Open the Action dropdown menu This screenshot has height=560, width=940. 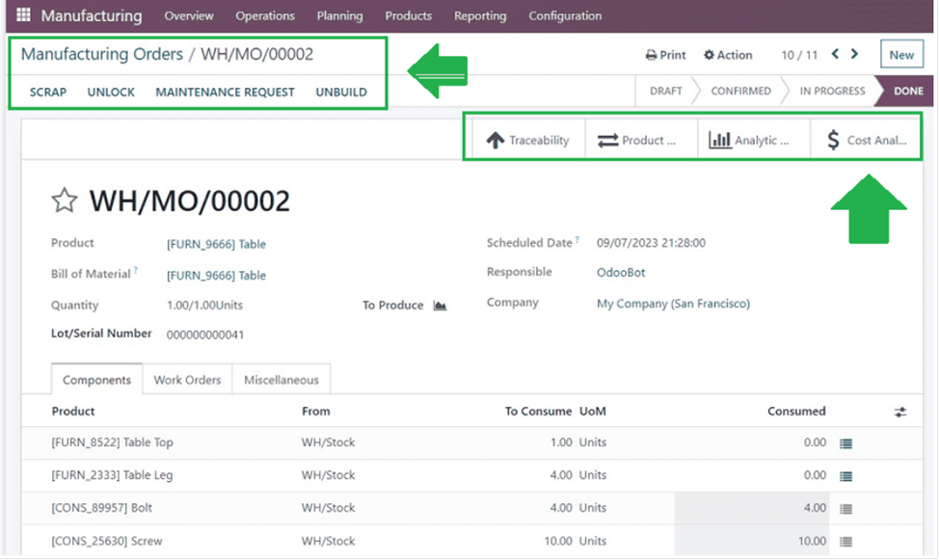pyautogui.click(x=728, y=55)
